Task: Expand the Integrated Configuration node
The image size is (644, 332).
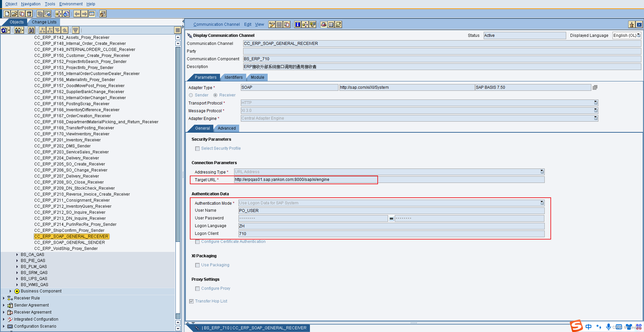Action: pos(4,319)
